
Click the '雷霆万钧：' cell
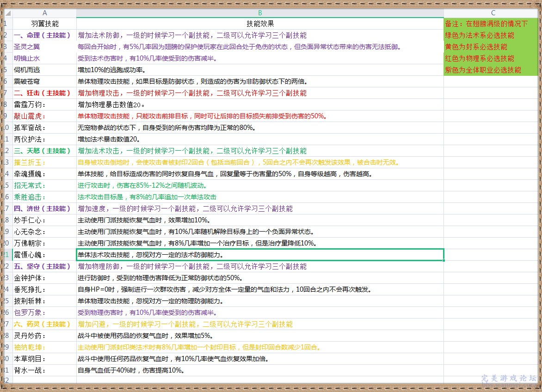point(44,104)
